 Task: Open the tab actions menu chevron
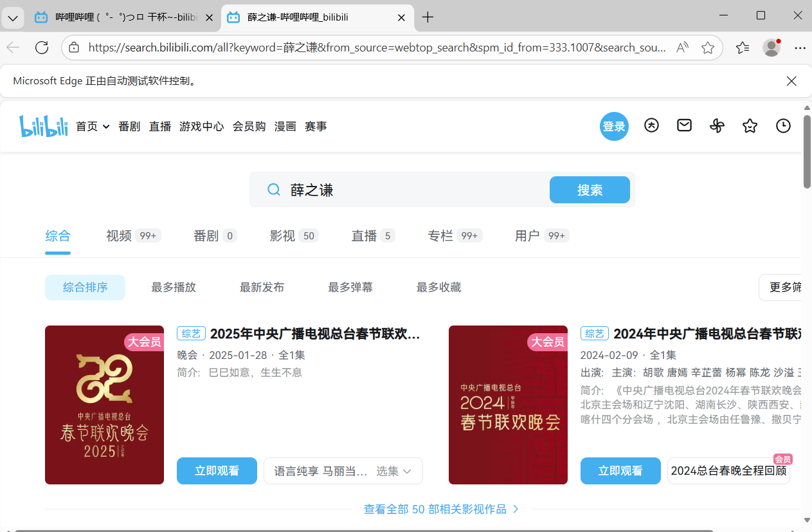(14, 17)
